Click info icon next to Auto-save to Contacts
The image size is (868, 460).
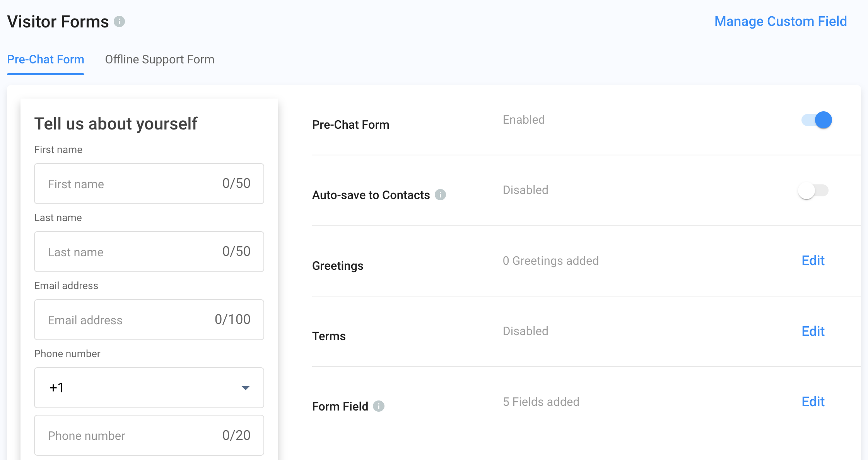point(440,194)
